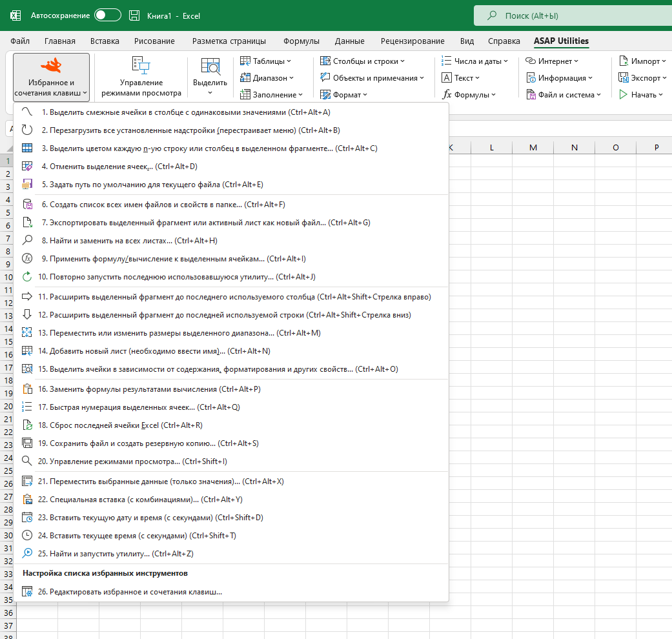The height and width of the screenshot is (639, 672).
Task: Click the calendar clock icon of item 23
Action: pyautogui.click(x=27, y=517)
